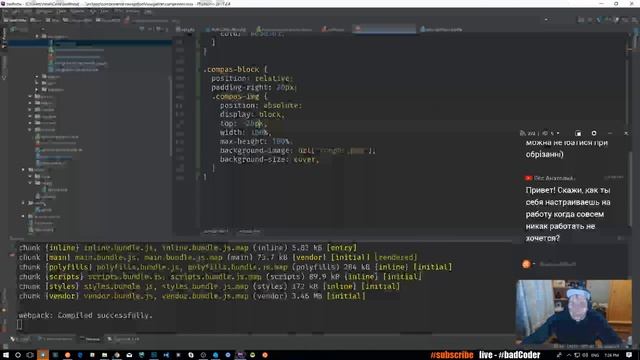
Task: Click chat popup pop-out window icon
Action: [578, 133]
